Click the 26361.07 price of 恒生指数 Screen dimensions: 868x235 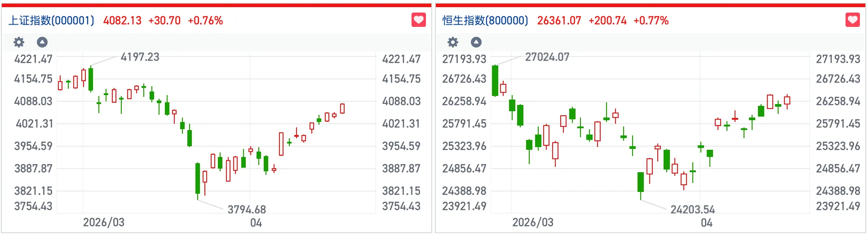pyautogui.click(x=559, y=21)
